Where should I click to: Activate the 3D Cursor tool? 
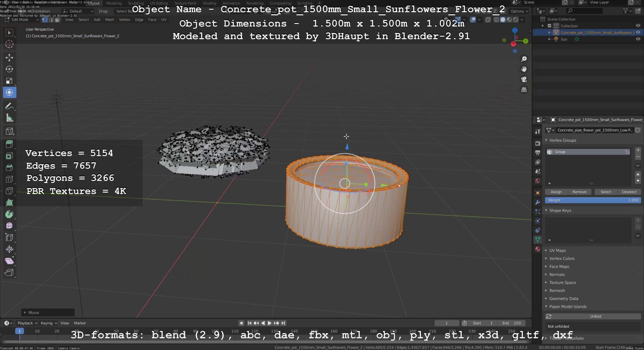click(x=10, y=44)
